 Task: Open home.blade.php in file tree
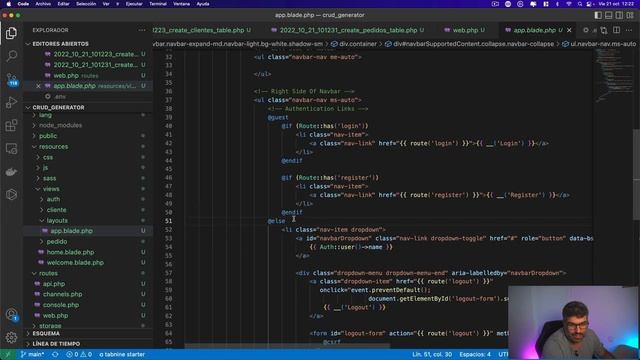pos(70,252)
